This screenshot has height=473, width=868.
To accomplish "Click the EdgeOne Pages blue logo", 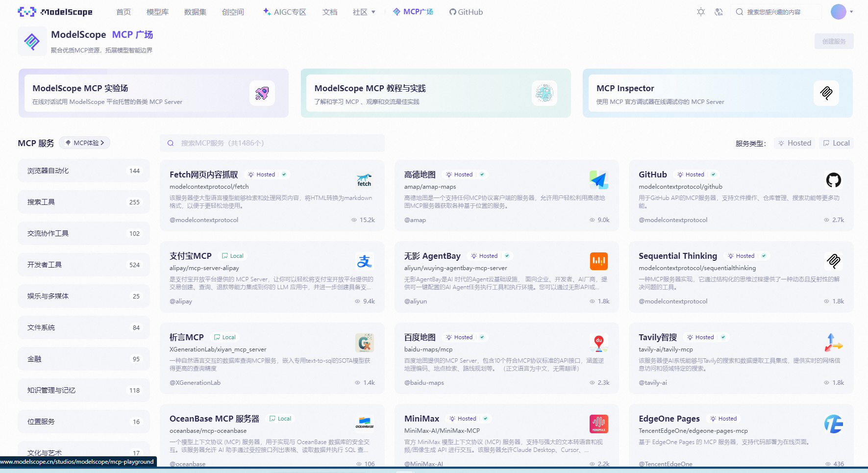I will click(834, 424).
